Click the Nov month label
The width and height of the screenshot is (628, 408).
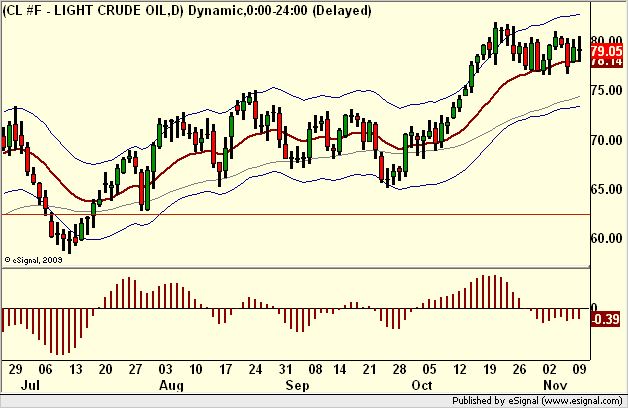coord(555,385)
